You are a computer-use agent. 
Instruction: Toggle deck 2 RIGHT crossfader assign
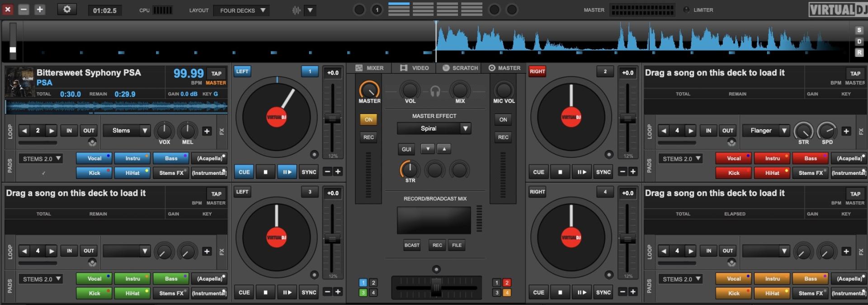point(537,71)
